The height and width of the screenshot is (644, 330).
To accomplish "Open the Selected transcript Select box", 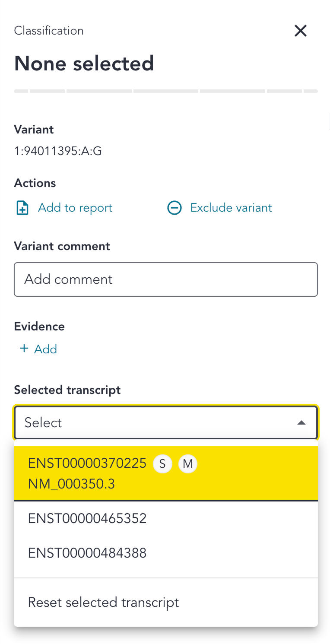I will point(166,422).
